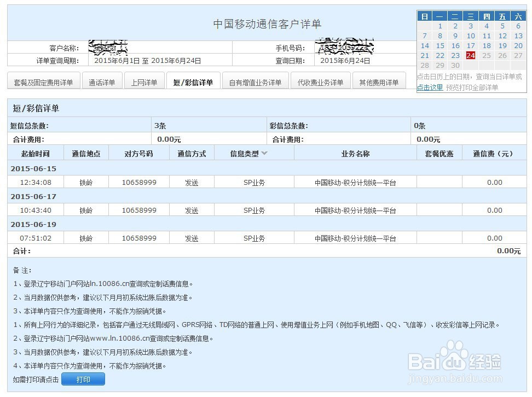Pick calendar date 8

click(x=440, y=36)
